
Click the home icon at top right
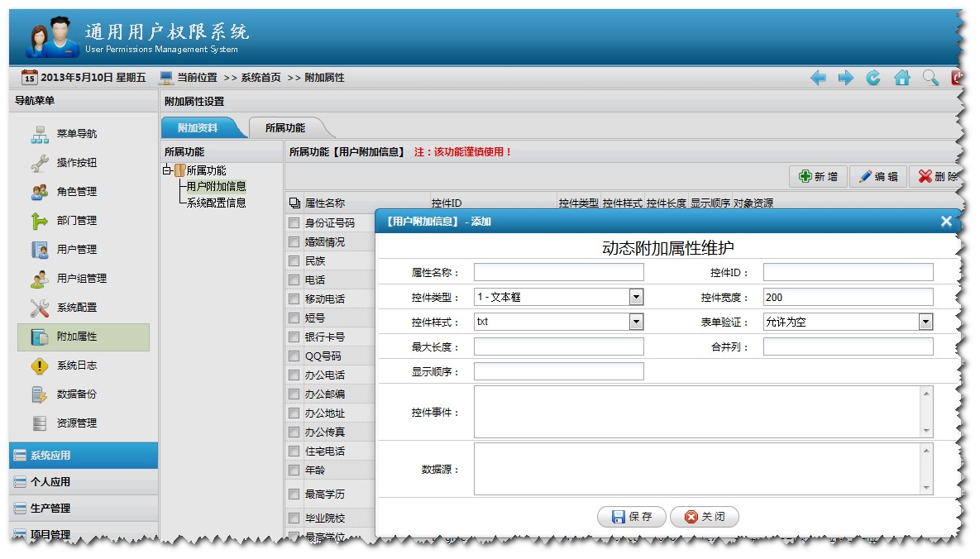tap(902, 77)
